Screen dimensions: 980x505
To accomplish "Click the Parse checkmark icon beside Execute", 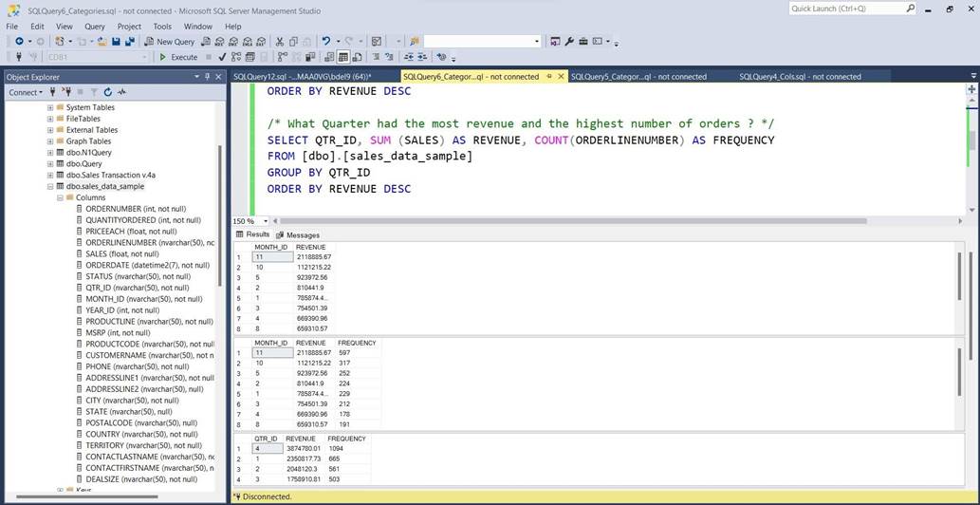I will point(222,57).
